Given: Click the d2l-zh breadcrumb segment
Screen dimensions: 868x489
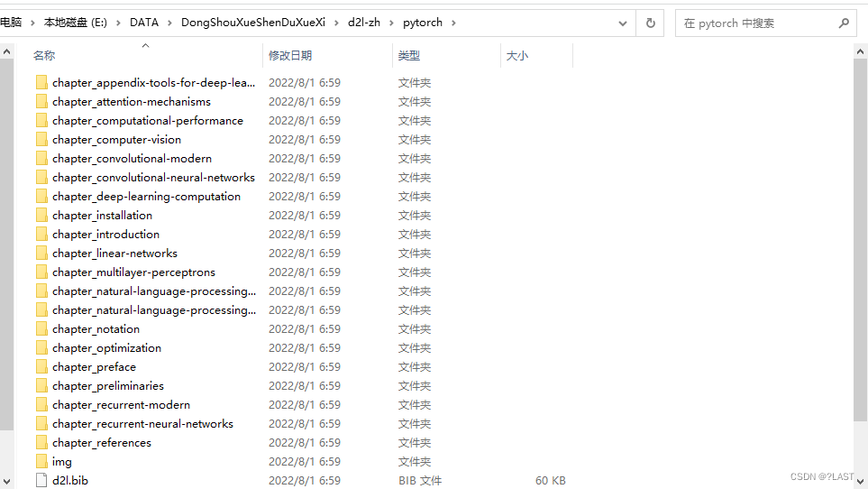Looking at the screenshot, I should click(364, 23).
